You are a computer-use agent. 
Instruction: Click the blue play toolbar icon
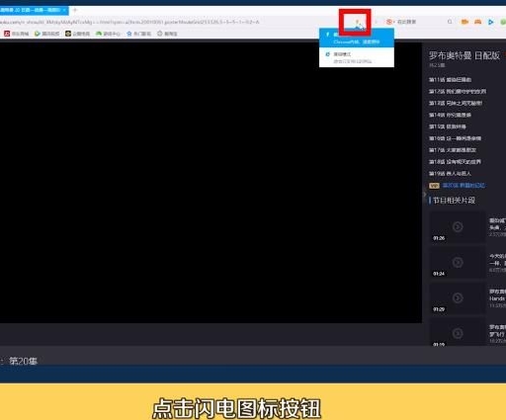[490, 22]
